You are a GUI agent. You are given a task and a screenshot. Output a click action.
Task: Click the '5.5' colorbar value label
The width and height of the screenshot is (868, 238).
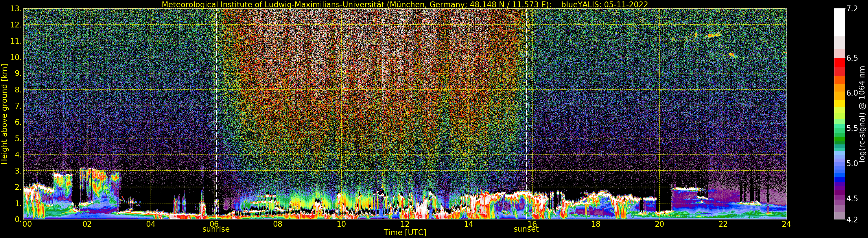coord(852,128)
